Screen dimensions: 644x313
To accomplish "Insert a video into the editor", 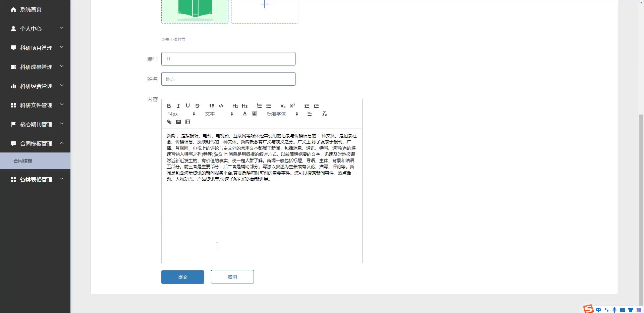I will pos(188,122).
